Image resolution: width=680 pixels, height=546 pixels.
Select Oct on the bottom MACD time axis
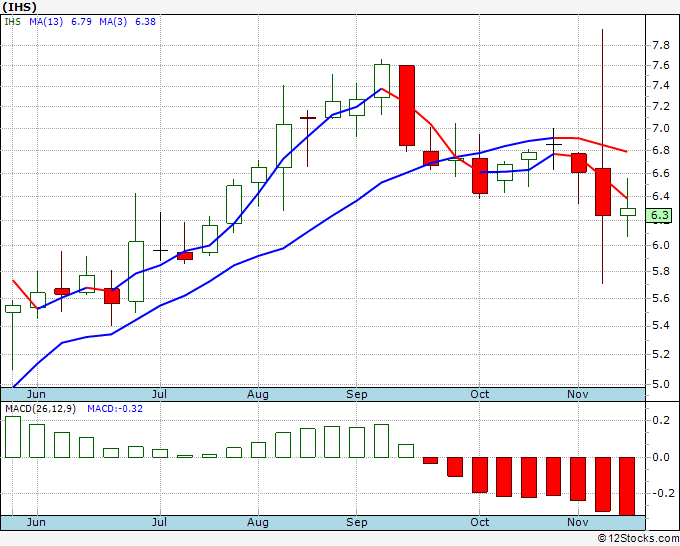480,522
